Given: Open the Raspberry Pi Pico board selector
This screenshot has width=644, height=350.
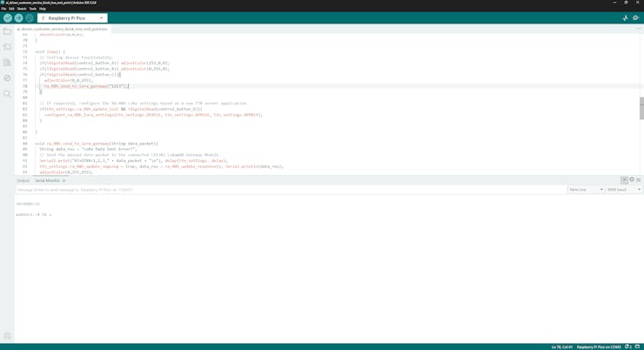Looking at the screenshot, I should 72,18.
